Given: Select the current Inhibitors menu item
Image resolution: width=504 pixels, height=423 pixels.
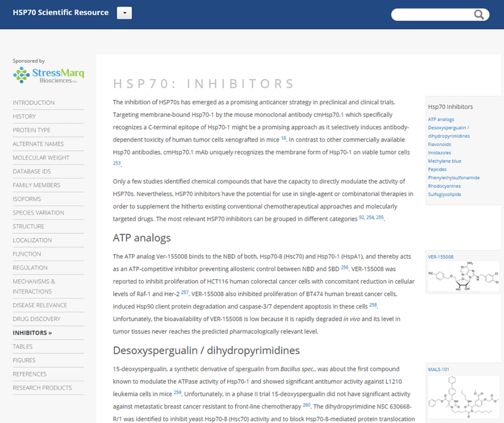Looking at the screenshot, I should [x=32, y=333].
